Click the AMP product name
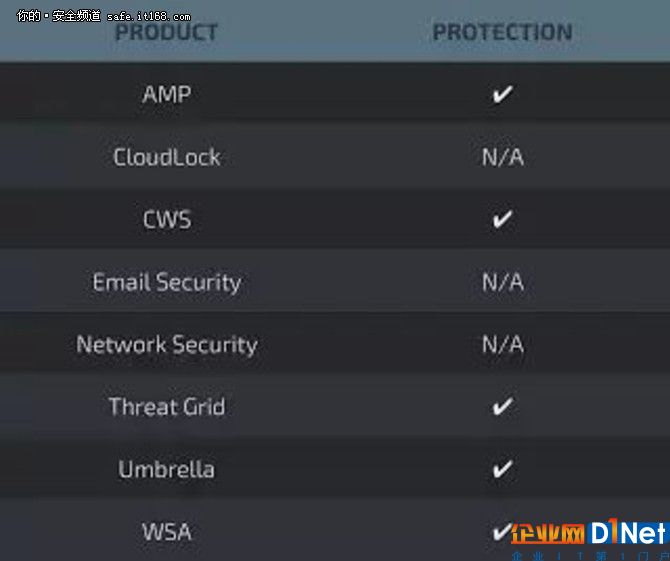The image size is (670, 561). pos(167,94)
